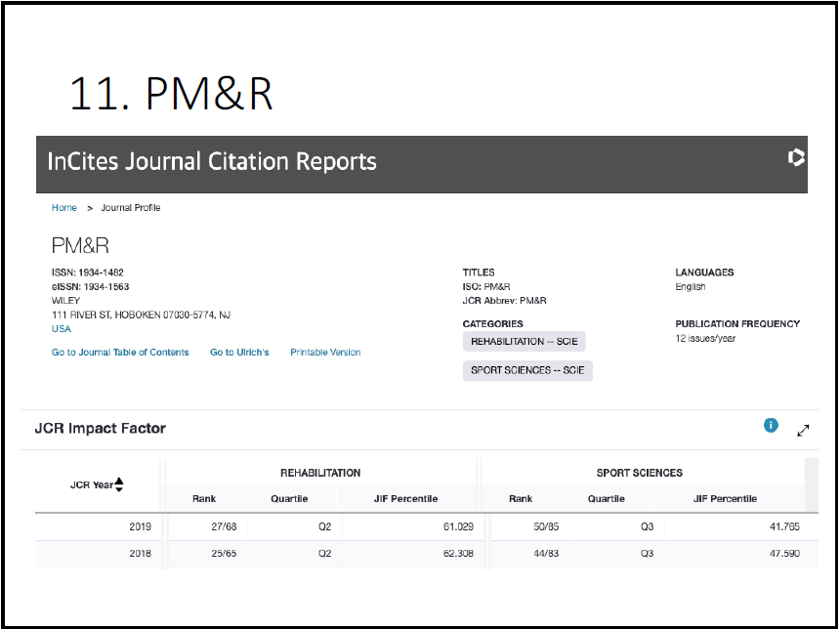Select the SPORT SCIENCES -- SCIE category tag

pyautogui.click(x=527, y=370)
